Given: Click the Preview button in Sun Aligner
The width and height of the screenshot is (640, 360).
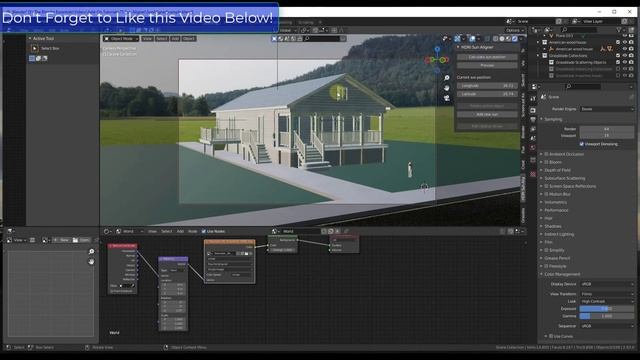Looking at the screenshot, I should point(487,65).
